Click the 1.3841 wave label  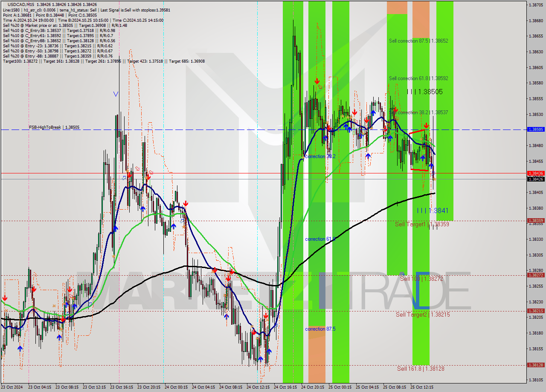433,210
